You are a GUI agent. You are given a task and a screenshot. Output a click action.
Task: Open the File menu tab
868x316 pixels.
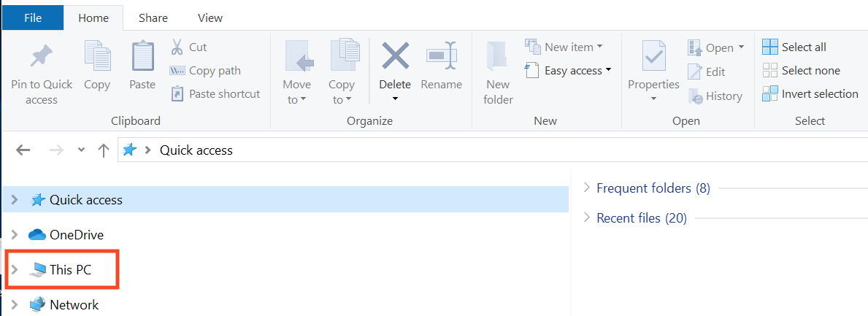coord(32,18)
